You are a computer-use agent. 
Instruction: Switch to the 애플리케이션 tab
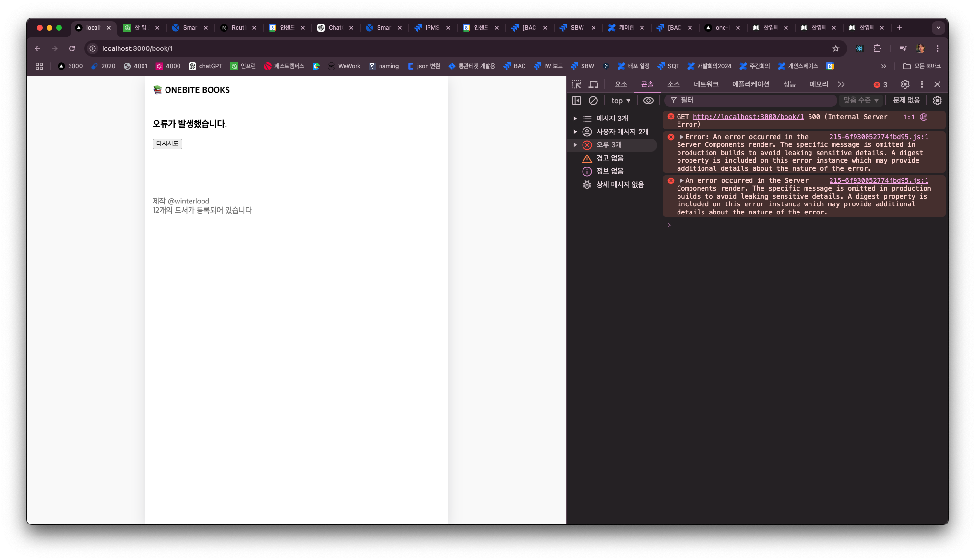point(750,84)
